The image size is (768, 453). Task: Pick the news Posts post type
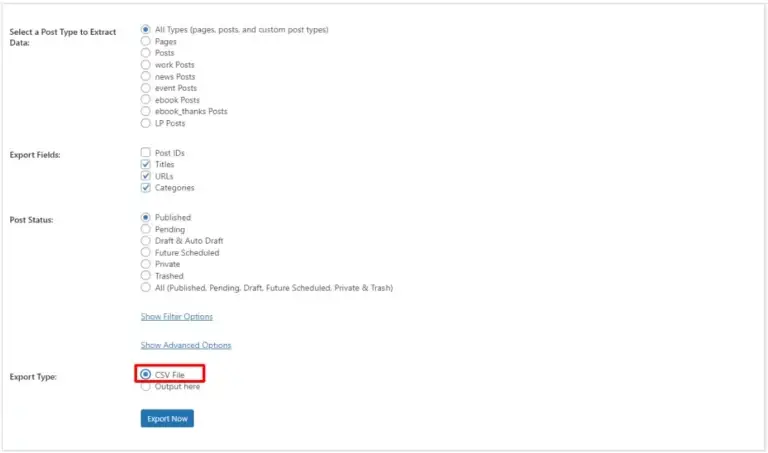tap(146, 76)
